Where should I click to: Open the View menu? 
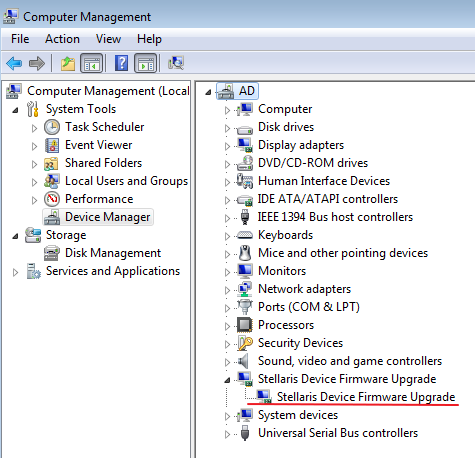pos(108,39)
